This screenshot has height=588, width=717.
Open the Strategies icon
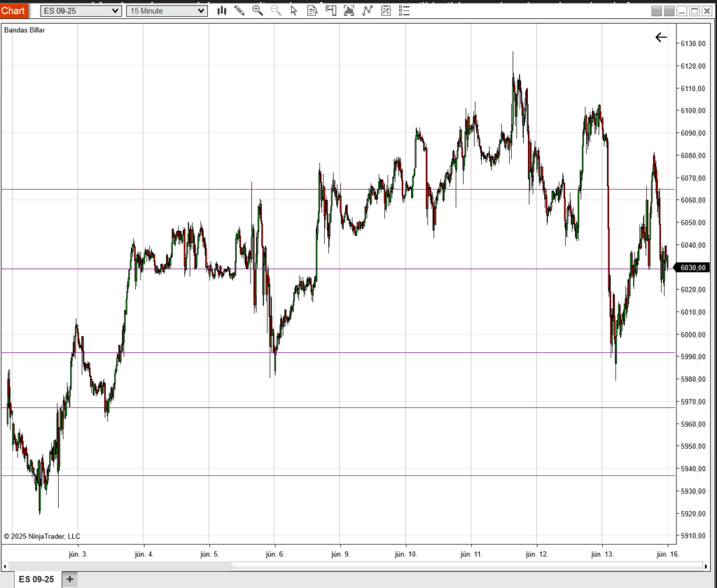[385, 10]
